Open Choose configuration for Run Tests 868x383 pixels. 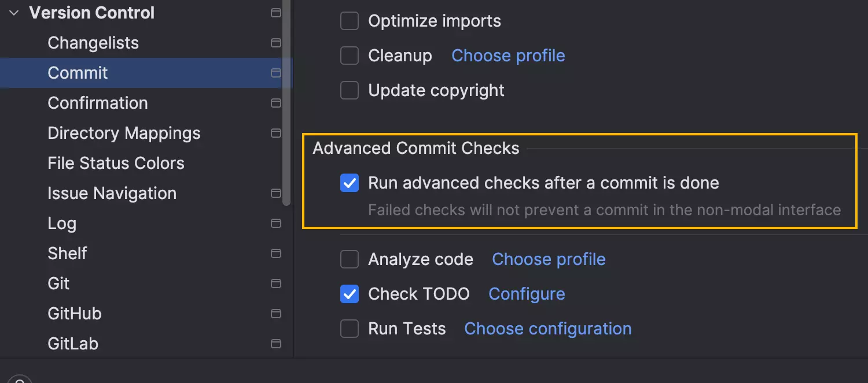[x=547, y=329]
